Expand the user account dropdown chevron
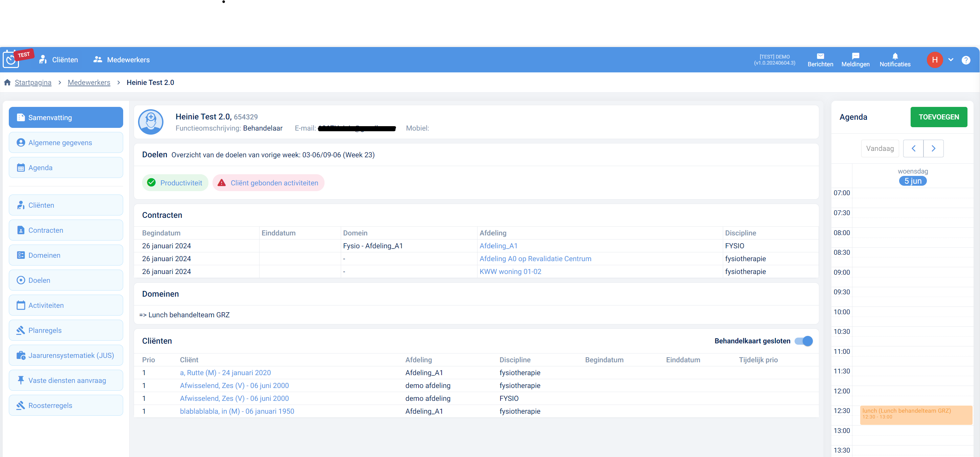The width and height of the screenshot is (980, 457). 951,60
